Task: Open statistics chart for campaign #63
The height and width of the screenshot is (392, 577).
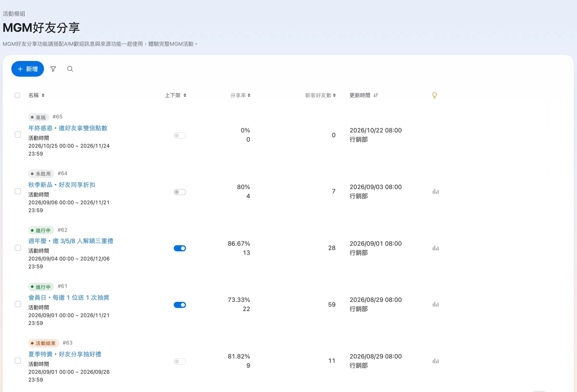Action: tap(435, 361)
